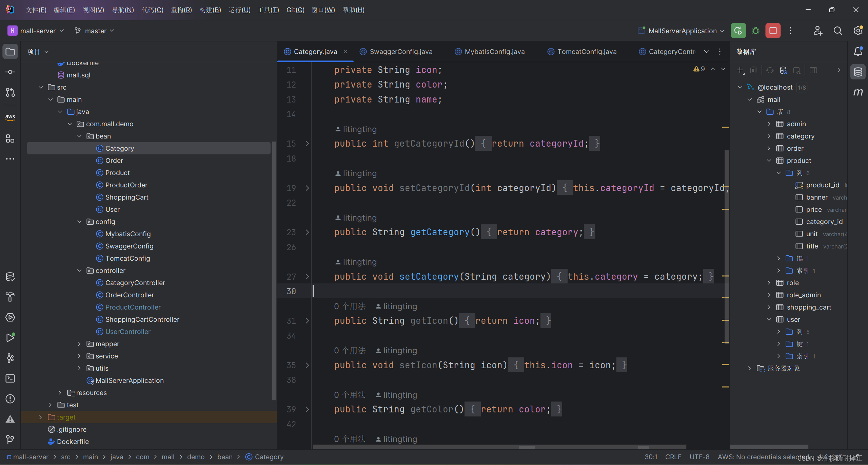This screenshot has width=868, height=465.
Task: Expand the mapper package
Action: tap(79, 344)
